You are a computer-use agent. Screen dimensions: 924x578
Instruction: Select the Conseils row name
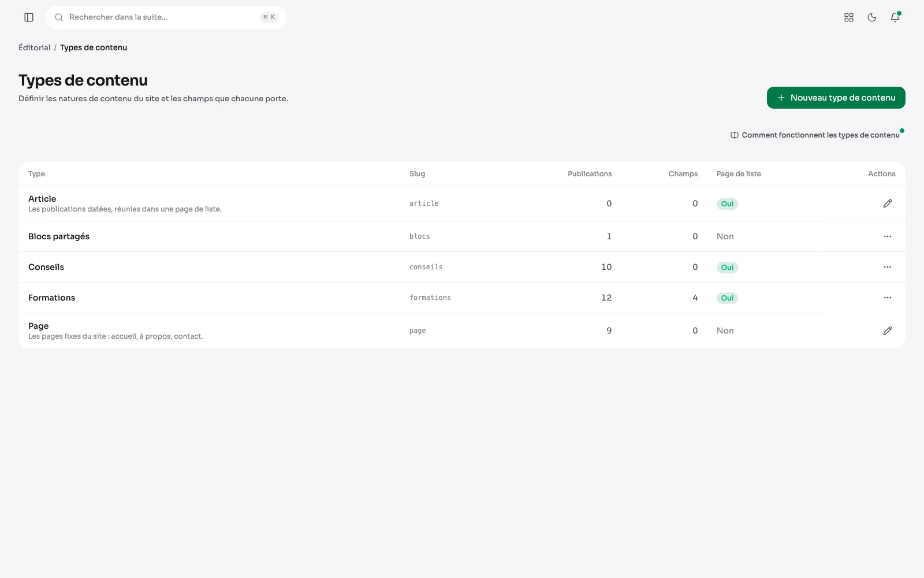(46, 267)
